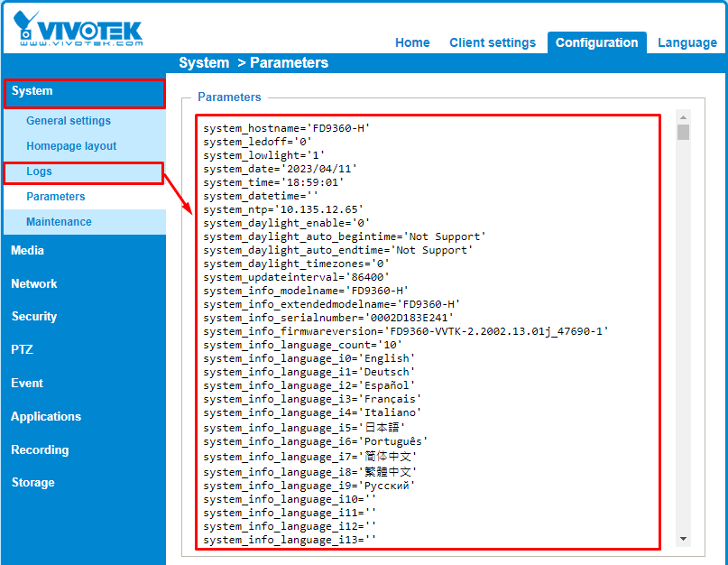Expand the Security menu
728x565 pixels.
(34, 317)
